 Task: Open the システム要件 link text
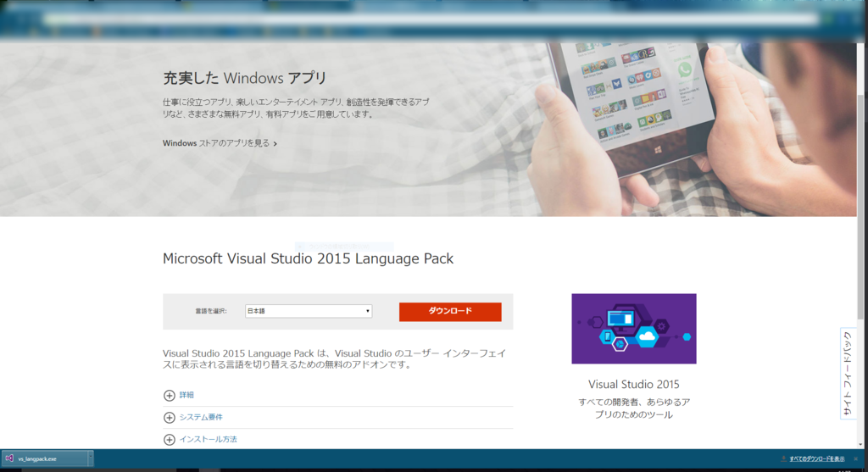point(201,417)
